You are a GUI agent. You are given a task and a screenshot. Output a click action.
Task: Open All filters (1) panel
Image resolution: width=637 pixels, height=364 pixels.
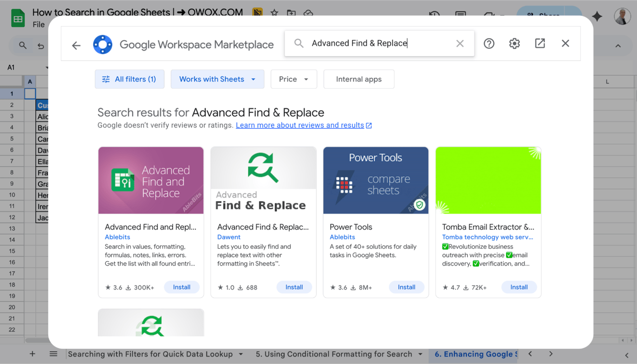[x=129, y=79]
